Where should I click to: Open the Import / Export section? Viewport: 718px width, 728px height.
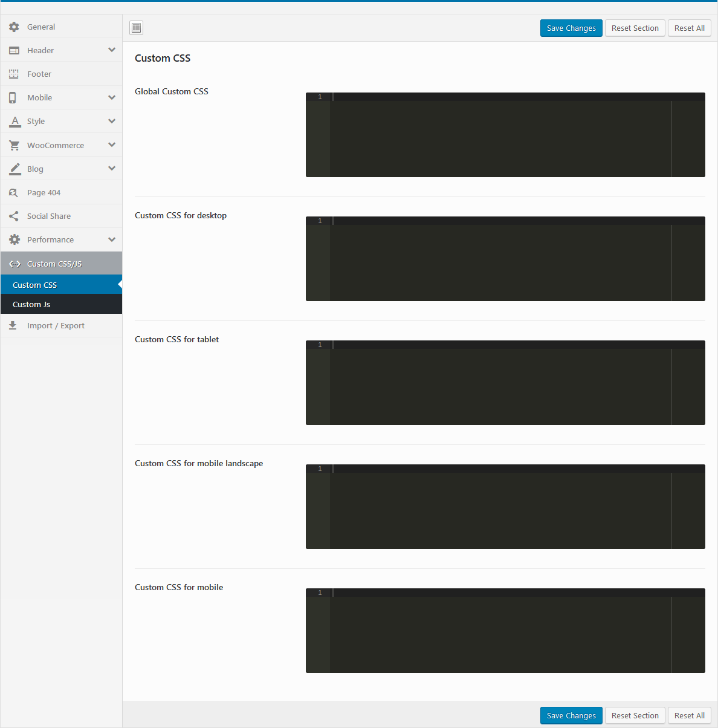click(x=61, y=325)
